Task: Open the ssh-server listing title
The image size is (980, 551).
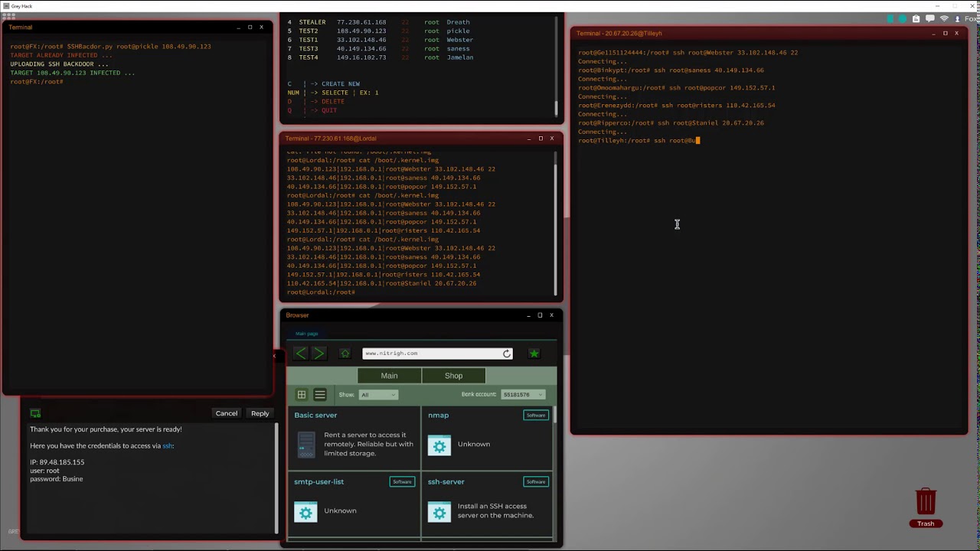Action: pyautogui.click(x=446, y=482)
